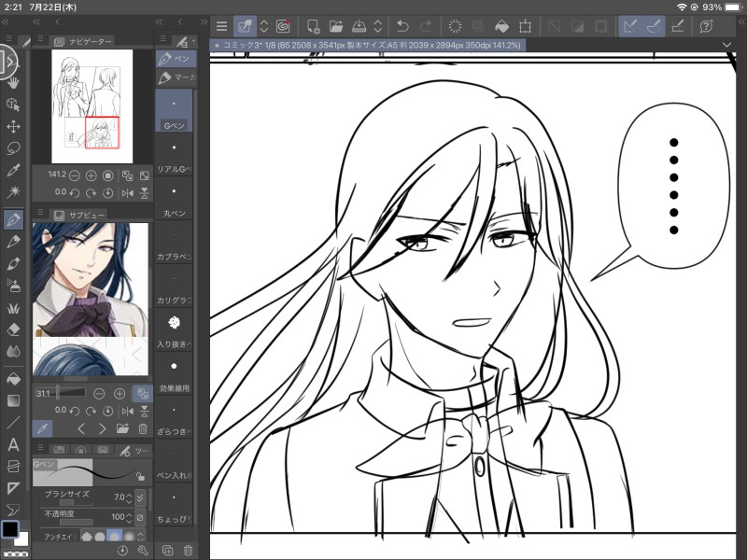Open the Navigator palette menu
Viewport: 747px width, 560px height.
[x=40, y=38]
